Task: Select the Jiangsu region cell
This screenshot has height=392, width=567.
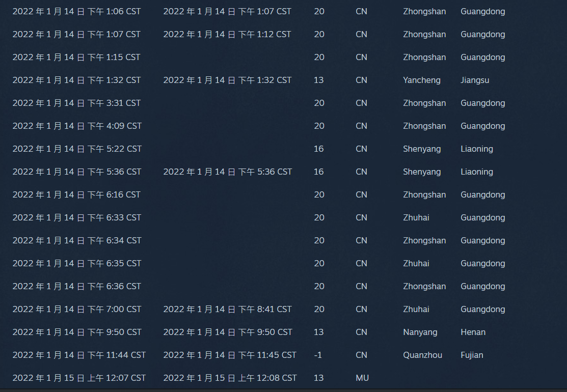Action: [x=474, y=80]
